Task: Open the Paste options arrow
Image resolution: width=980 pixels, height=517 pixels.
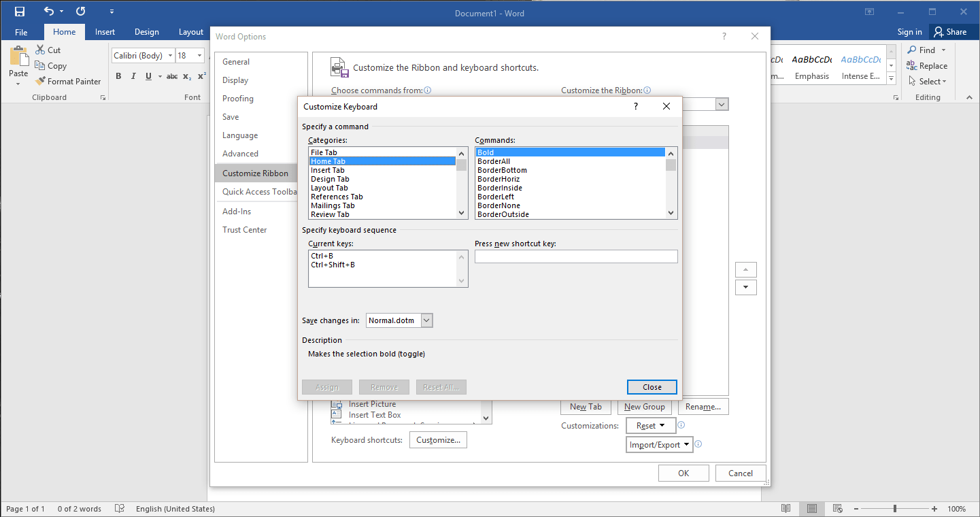Action: click(x=18, y=84)
